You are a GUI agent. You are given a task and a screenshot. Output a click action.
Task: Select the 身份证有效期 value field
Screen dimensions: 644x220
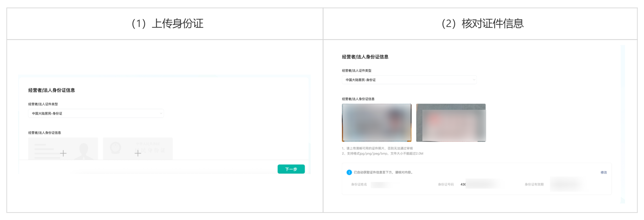point(567,184)
